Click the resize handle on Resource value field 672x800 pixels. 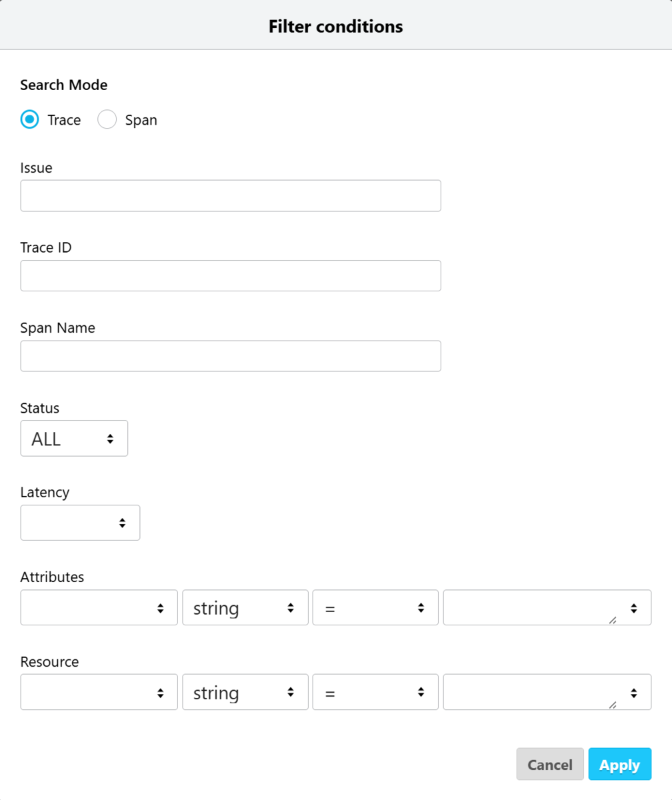(x=612, y=705)
